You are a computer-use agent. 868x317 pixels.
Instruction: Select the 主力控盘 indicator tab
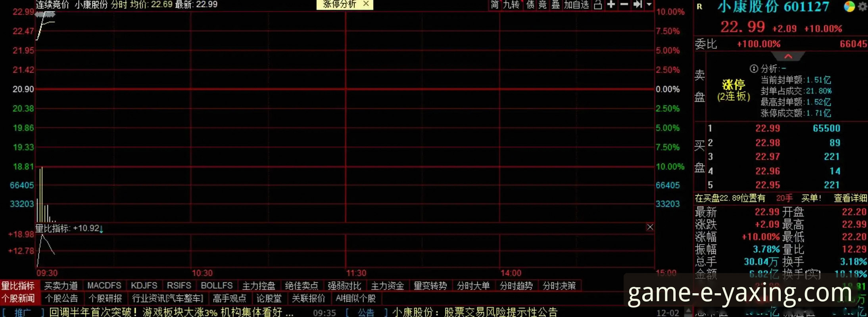pyautogui.click(x=259, y=286)
